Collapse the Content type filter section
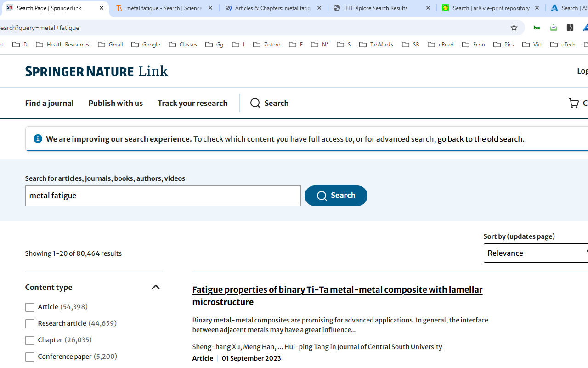The width and height of the screenshot is (588, 368). pyautogui.click(x=156, y=287)
